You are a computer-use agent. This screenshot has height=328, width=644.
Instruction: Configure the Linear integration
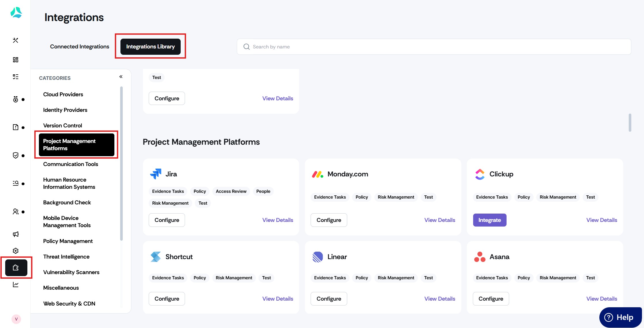point(329,299)
